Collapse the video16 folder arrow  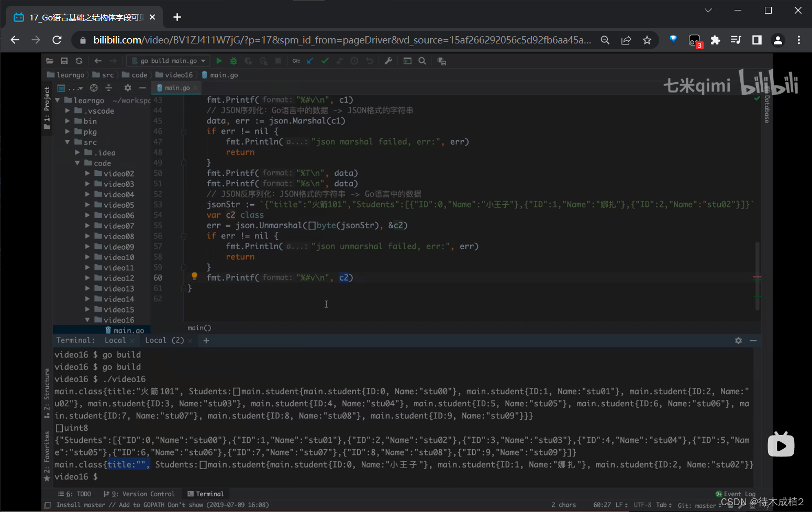87,320
